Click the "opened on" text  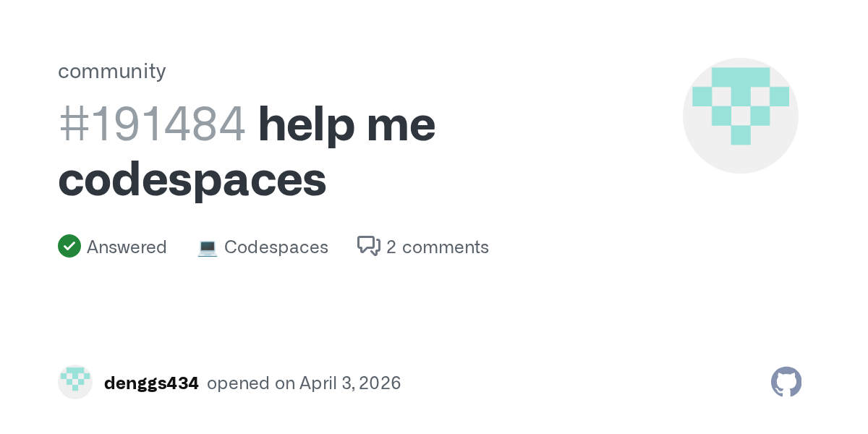point(250,383)
